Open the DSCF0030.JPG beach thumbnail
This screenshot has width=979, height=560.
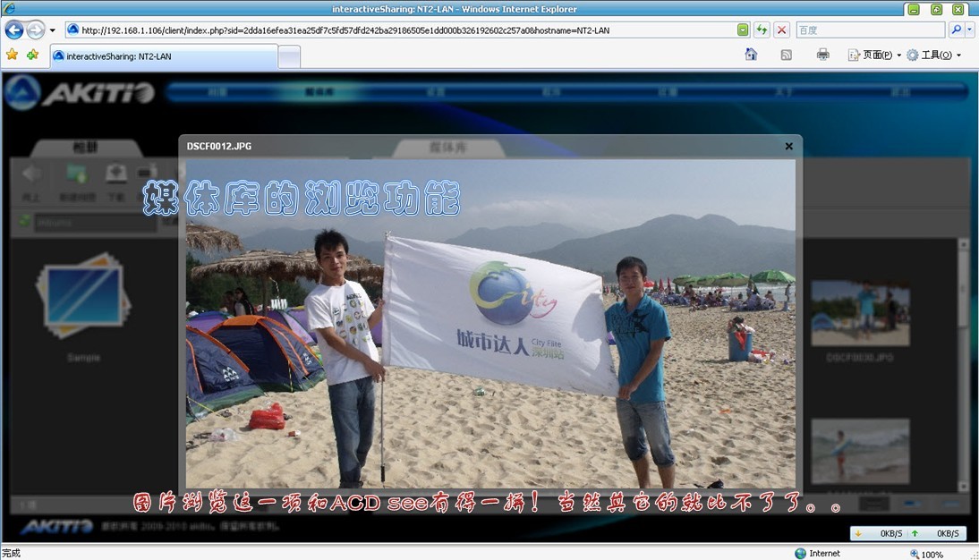pyautogui.click(x=860, y=313)
